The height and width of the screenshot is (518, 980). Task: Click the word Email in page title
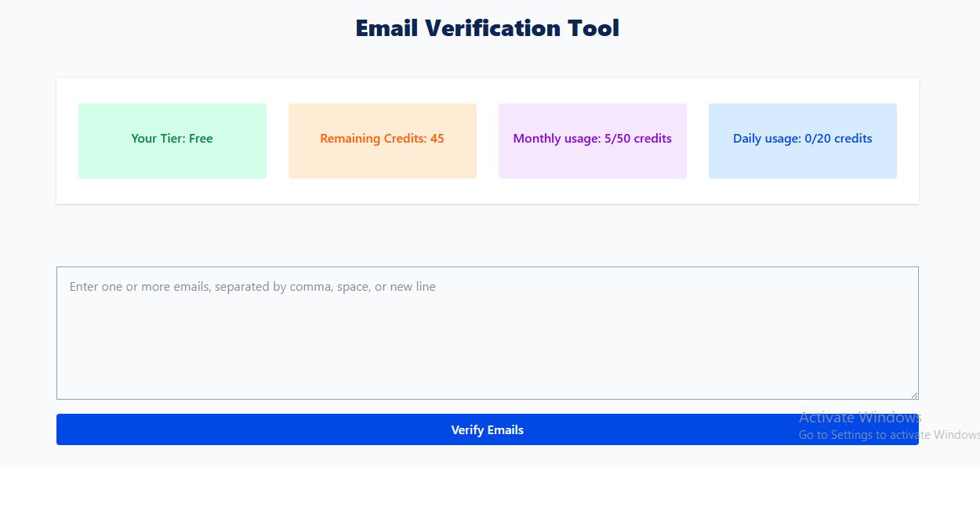387,28
